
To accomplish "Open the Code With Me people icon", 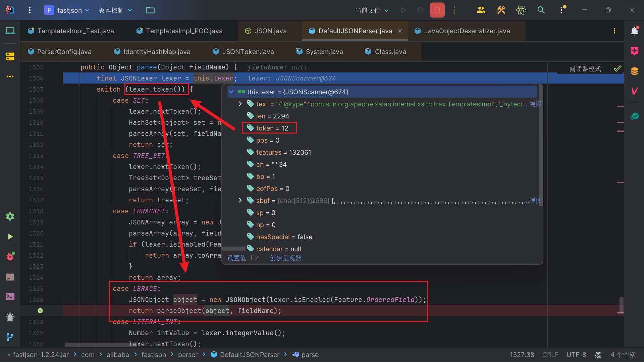I will click(x=481, y=10).
